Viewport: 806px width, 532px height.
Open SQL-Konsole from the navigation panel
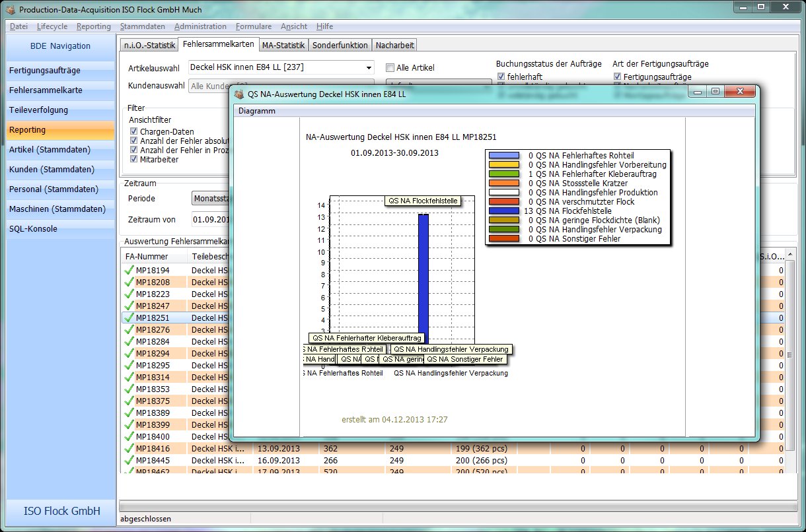33,229
